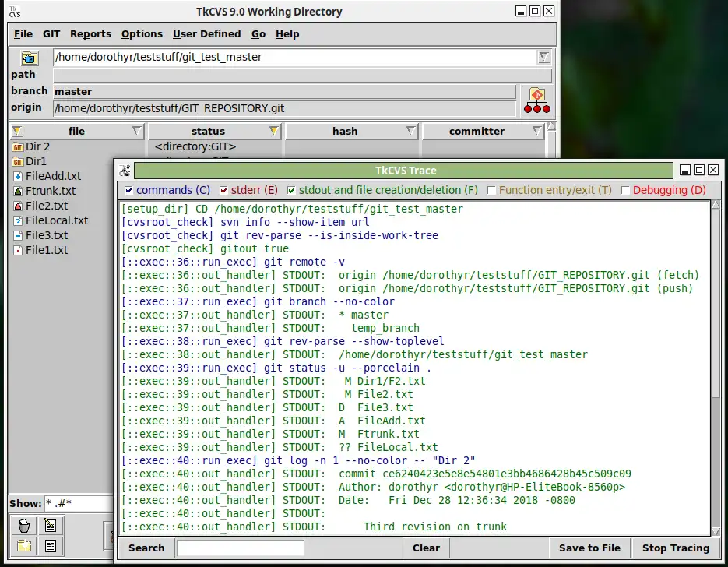Viewport: 728px width, 567px height.
Task: Close the TkCVS Trace window
Action: click(714, 170)
